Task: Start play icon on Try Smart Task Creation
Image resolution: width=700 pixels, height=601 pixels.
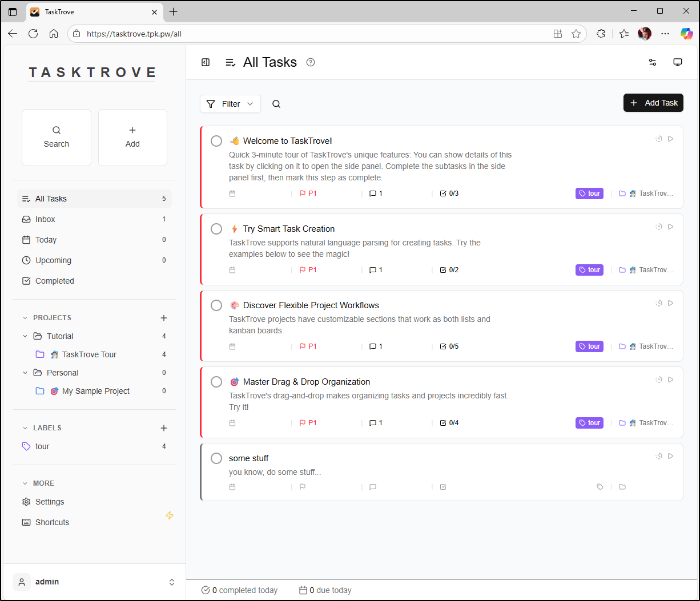Action: click(671, 227)
